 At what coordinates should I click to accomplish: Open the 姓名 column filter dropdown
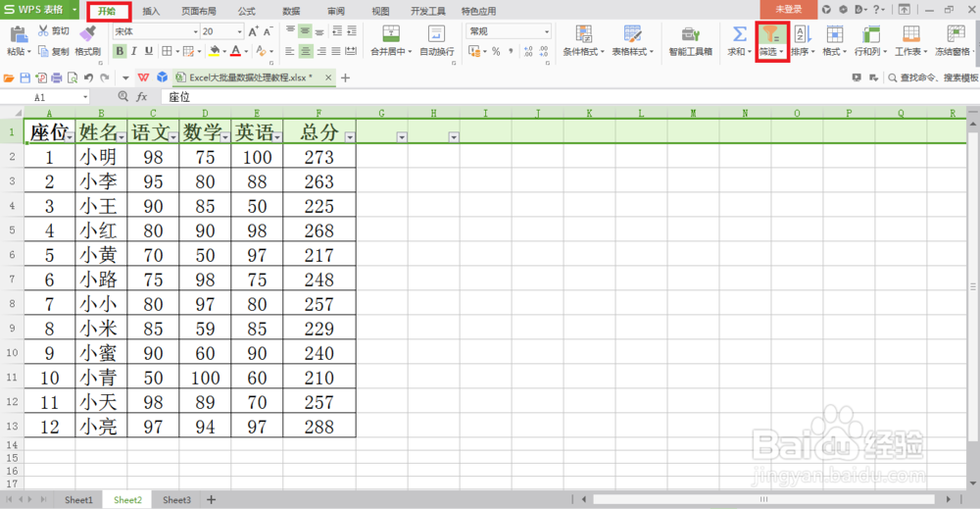(122, 137)
